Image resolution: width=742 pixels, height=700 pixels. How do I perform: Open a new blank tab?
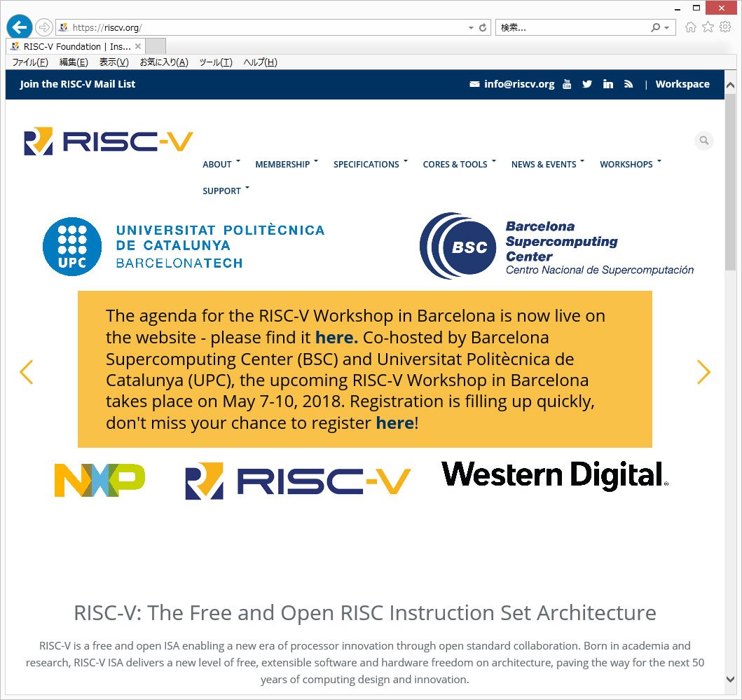(x=156, y=46)
